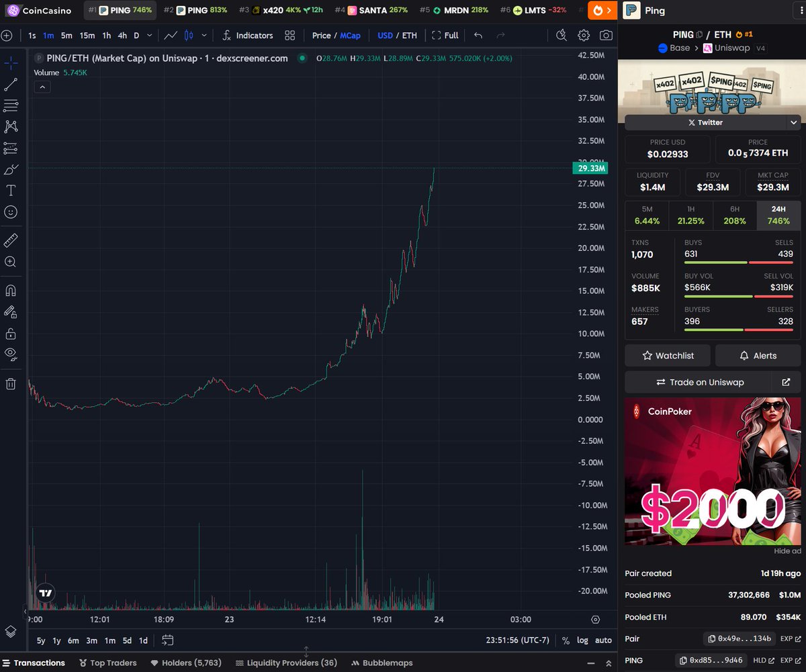
Task: Select the trend line drawing tool
Action: tap(11, 85)
